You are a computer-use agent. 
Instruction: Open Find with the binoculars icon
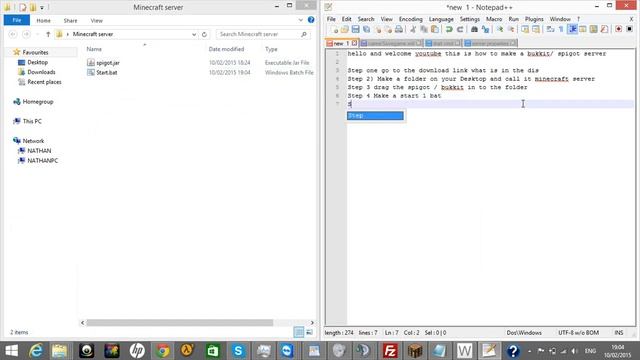[474, 29]
